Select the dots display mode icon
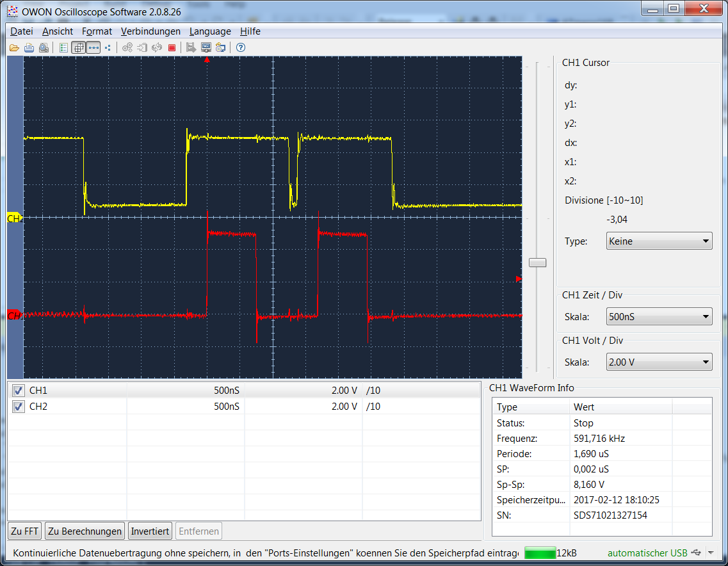 [108, 48]
